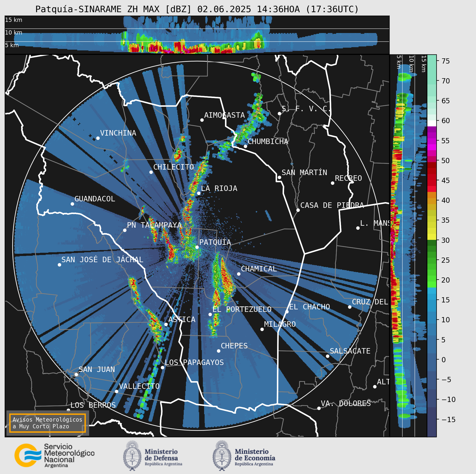
Task: Click the CHAMICAL city marker
Action: click(x=239, y=274)
